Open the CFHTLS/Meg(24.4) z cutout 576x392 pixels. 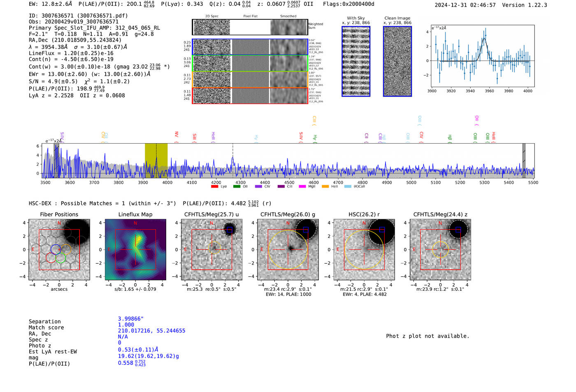coord(440,250)
